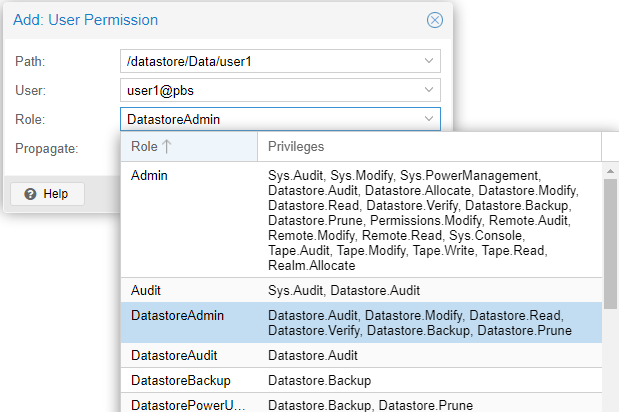Select the DatastoreBackup role row
Image resolution: width=619 pixels, height=412 pixels.
pyautogui.click(x=361, y=380)
